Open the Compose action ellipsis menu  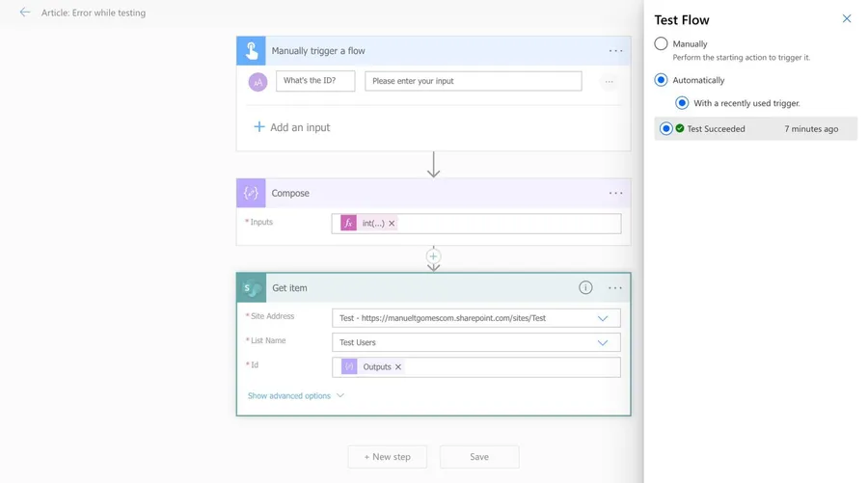[615, 193]
